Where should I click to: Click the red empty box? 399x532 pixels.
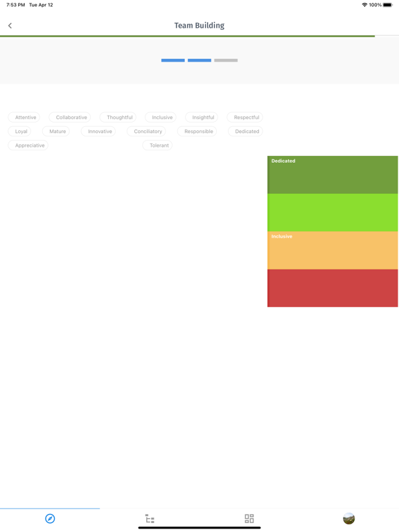click(332, 288)
